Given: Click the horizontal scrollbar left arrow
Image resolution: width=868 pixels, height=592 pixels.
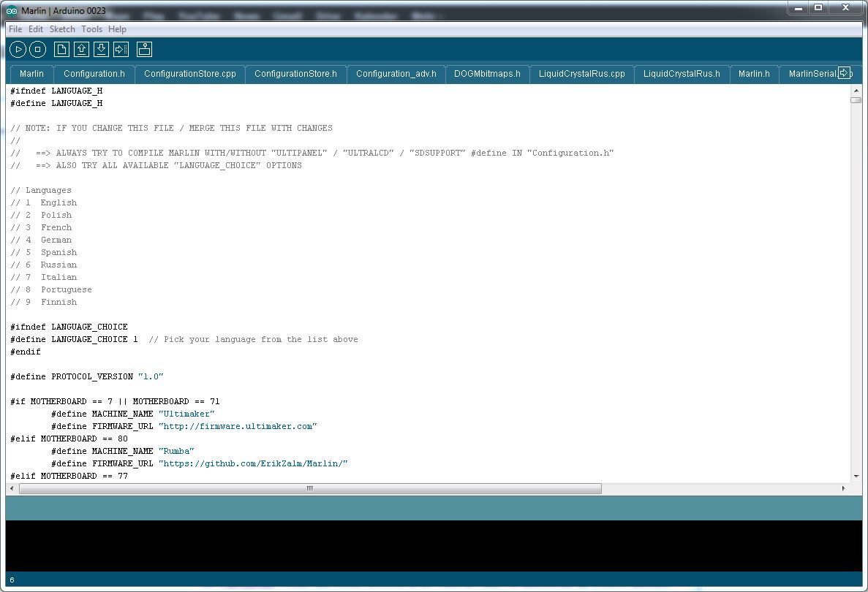Looking at the screenshot, I should click(12, 488).
